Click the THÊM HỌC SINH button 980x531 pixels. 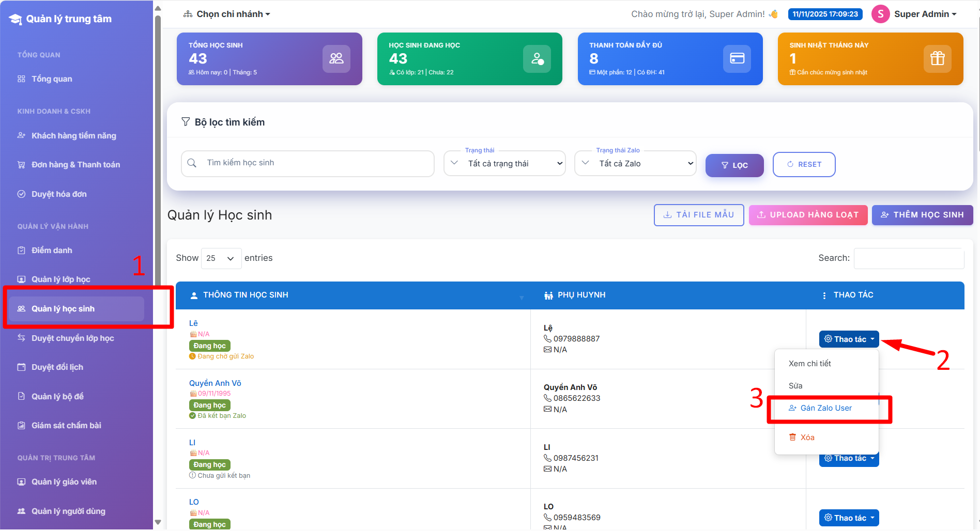coord(922,215)
